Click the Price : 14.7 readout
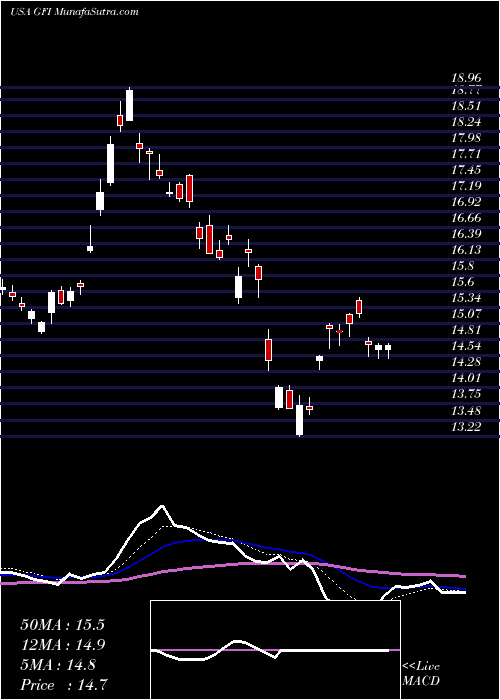 click(64, 684)
